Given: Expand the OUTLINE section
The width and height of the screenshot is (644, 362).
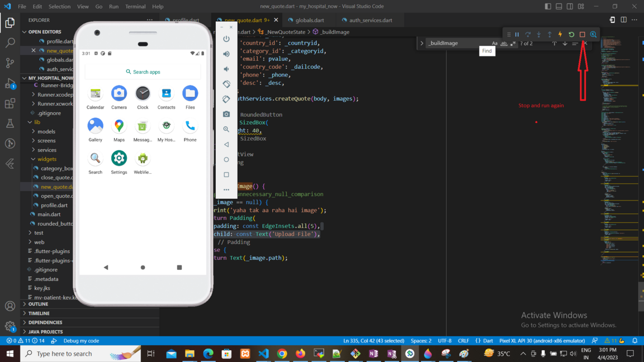Looking at the screenshot, I should [38, 304].
